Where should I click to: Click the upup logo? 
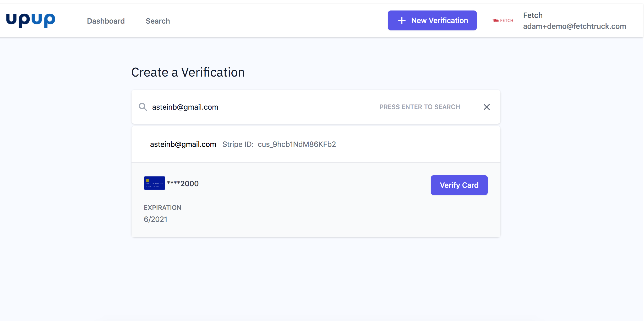(x=31, y=20)
